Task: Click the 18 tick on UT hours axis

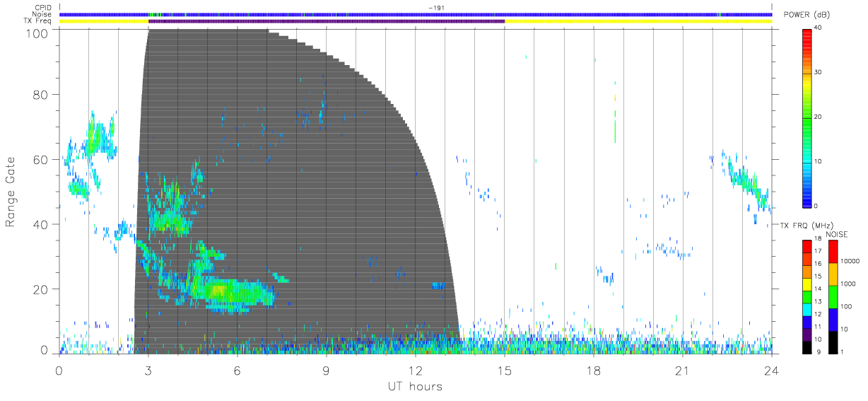Action: click(x=594, y=371)
